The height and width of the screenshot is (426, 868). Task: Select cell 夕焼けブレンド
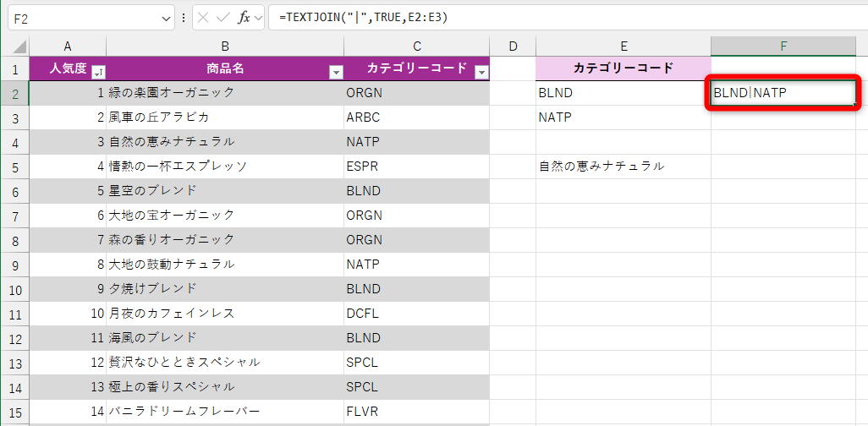(225, 288)
